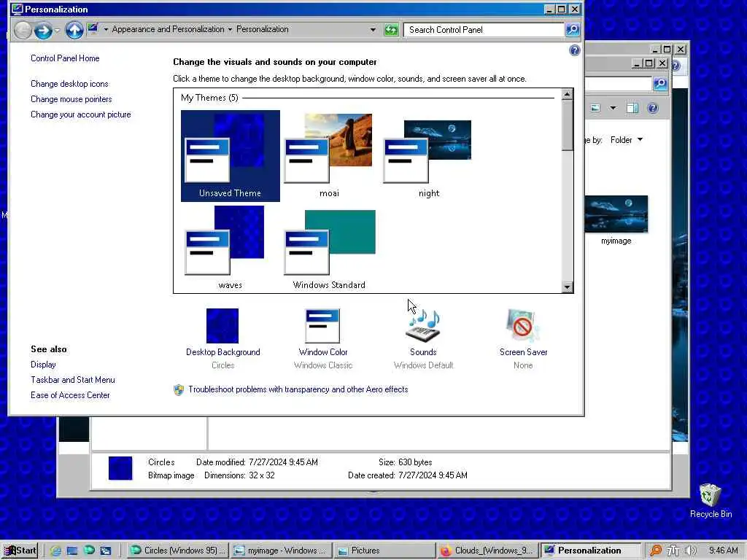
Task: Apply the night theme
Action: (429, 156)
